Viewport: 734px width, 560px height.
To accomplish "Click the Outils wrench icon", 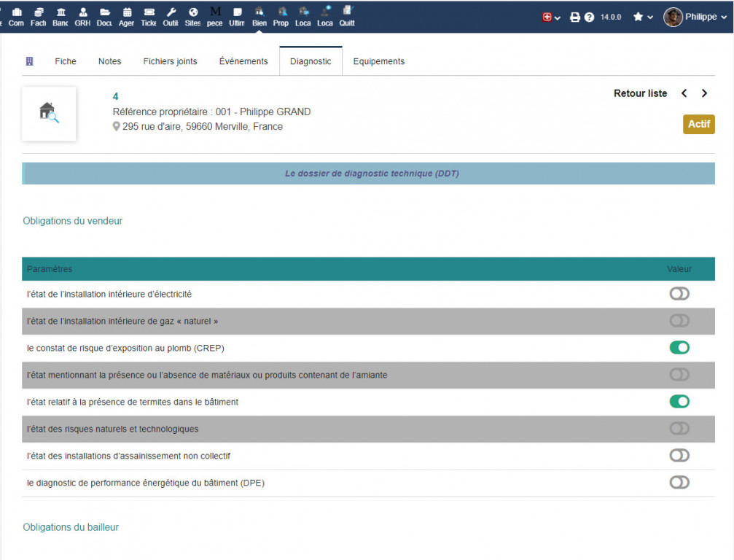I will click(171, 16).
